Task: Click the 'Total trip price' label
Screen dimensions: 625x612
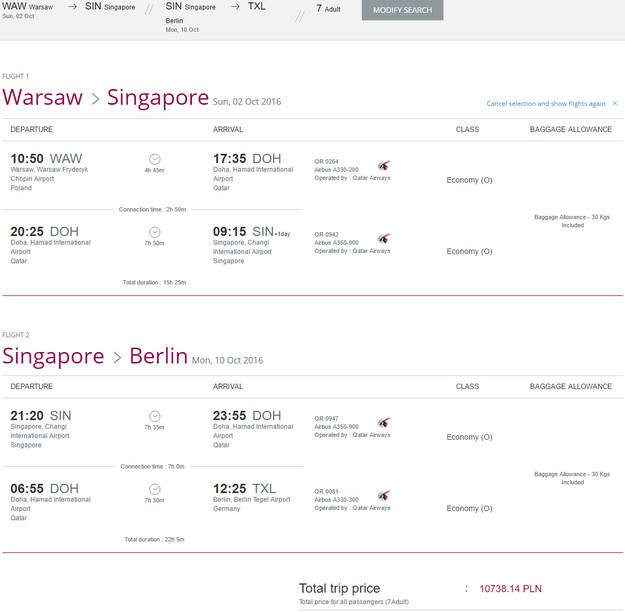Action: [339, 588]
